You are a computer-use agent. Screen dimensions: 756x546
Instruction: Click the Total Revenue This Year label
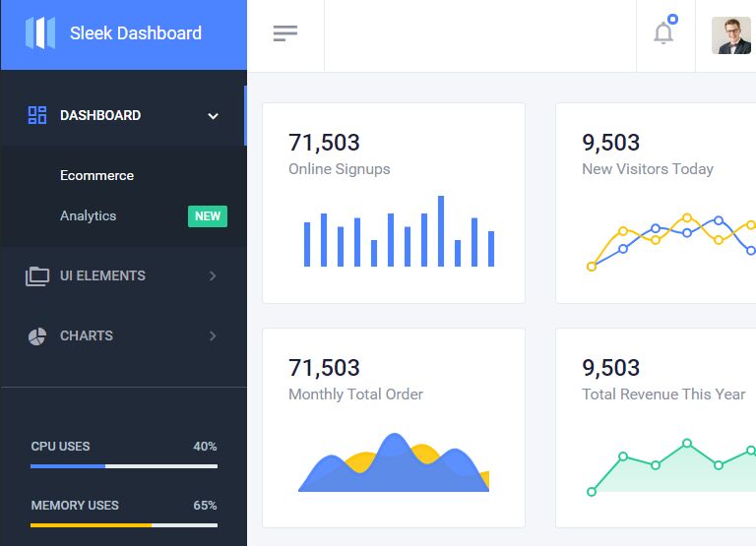tap(663, 394)
